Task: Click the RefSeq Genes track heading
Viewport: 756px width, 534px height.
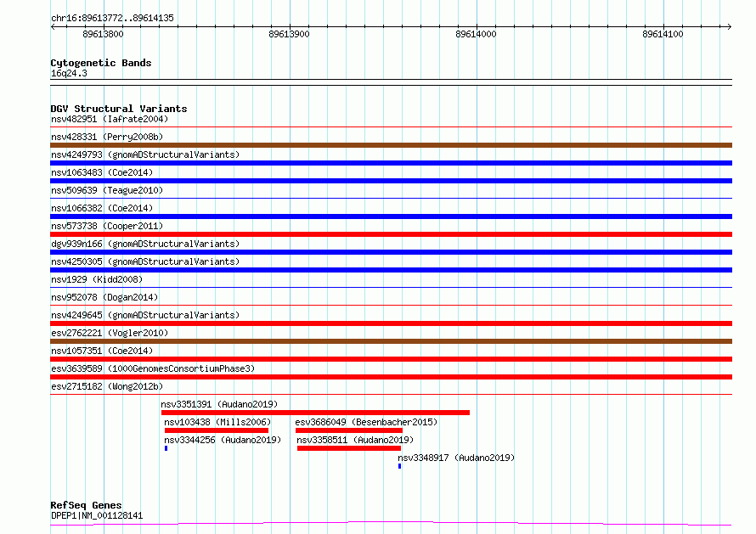Action: pos(86,505)
